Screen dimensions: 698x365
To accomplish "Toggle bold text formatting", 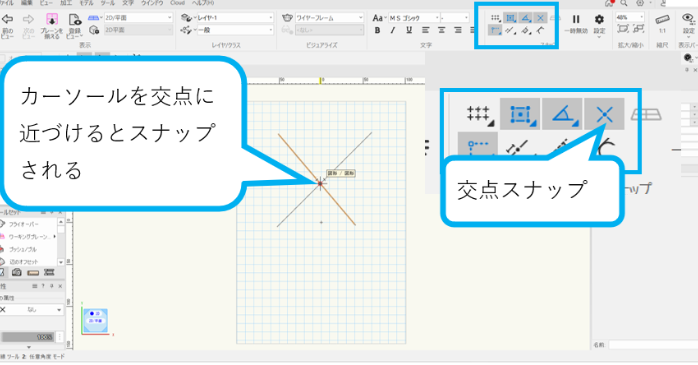I will [377, 30].
